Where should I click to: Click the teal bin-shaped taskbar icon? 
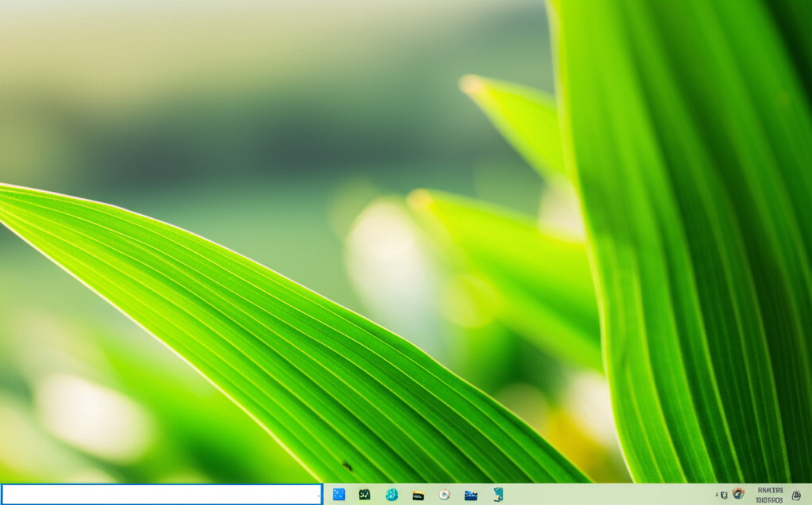click(x=498, y=495)
